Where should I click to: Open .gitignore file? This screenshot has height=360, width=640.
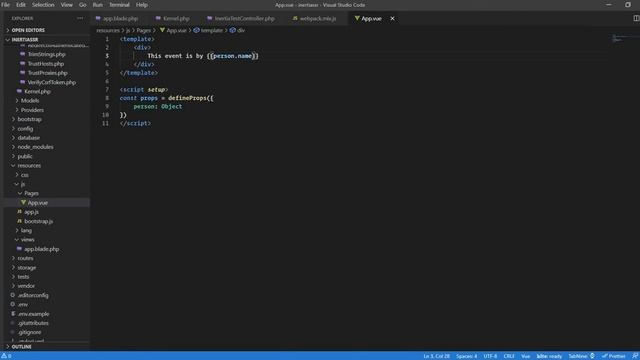pos(29,333)
